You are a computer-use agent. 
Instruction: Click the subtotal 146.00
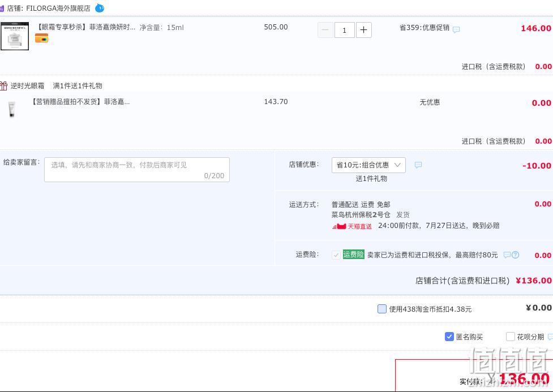click(536, 28)
